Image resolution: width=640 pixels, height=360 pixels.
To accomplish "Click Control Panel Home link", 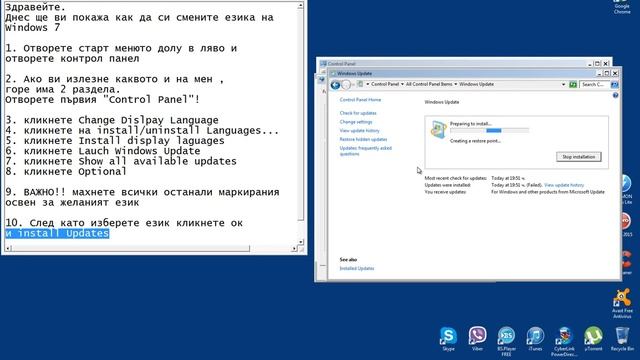I will click(360, 100).
